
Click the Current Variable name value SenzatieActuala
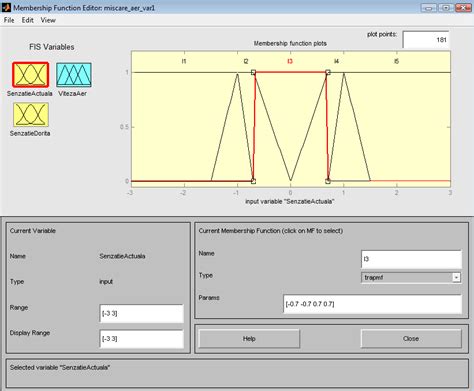(x=122, y=256)
